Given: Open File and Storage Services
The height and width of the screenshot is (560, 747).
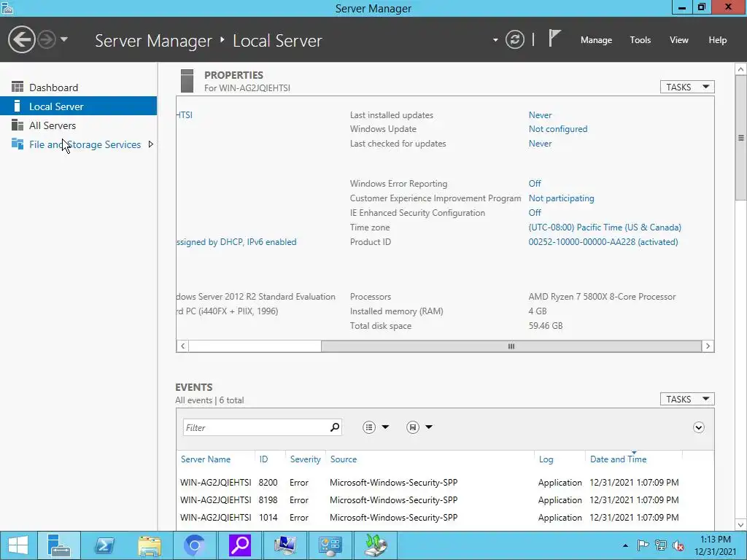Looking at the screenshot, I should click(85, 144).
